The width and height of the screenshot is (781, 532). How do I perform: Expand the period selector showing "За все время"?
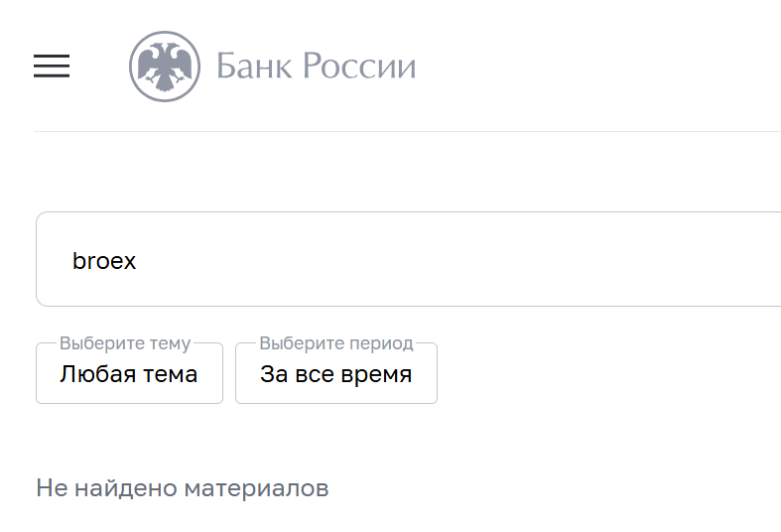(x=335, y=374)
